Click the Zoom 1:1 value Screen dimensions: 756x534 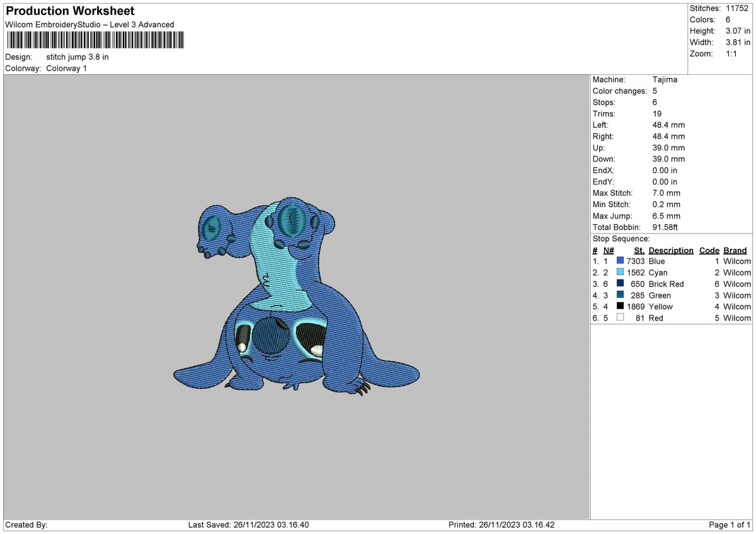[x=731, y=54]
